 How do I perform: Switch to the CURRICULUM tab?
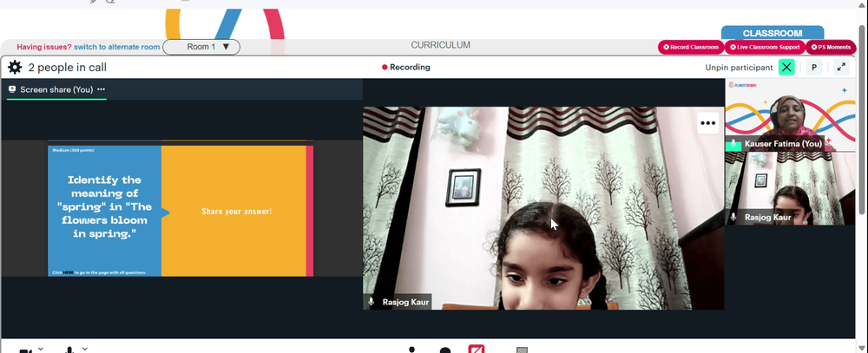click(x=441, y=45)
